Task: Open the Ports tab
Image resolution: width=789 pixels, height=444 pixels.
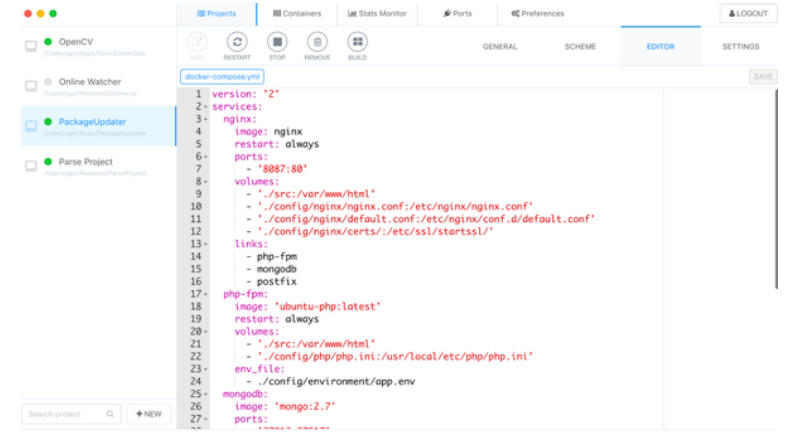Action: 459,14
